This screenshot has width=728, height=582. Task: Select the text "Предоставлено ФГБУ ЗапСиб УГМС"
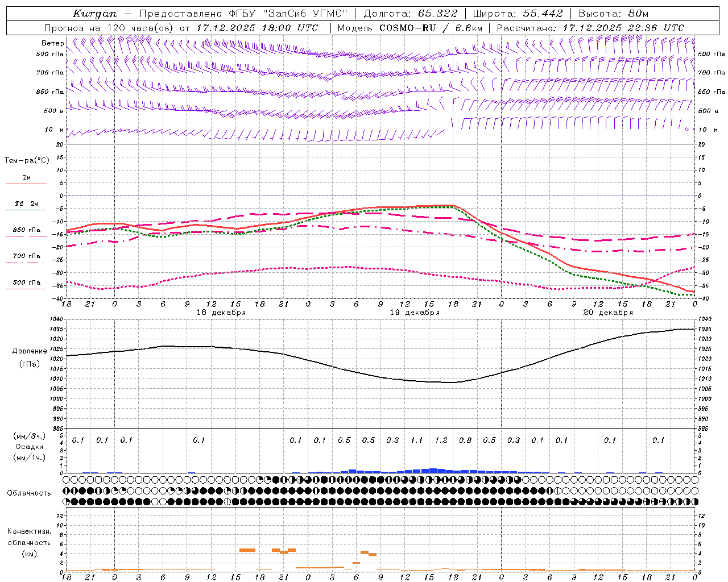[x=243, y=14]
